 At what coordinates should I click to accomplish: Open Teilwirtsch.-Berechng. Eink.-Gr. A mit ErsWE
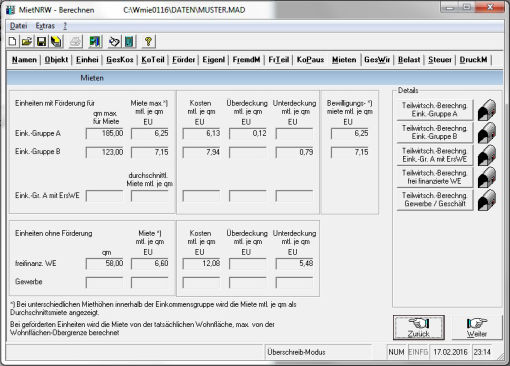point(434,155)
